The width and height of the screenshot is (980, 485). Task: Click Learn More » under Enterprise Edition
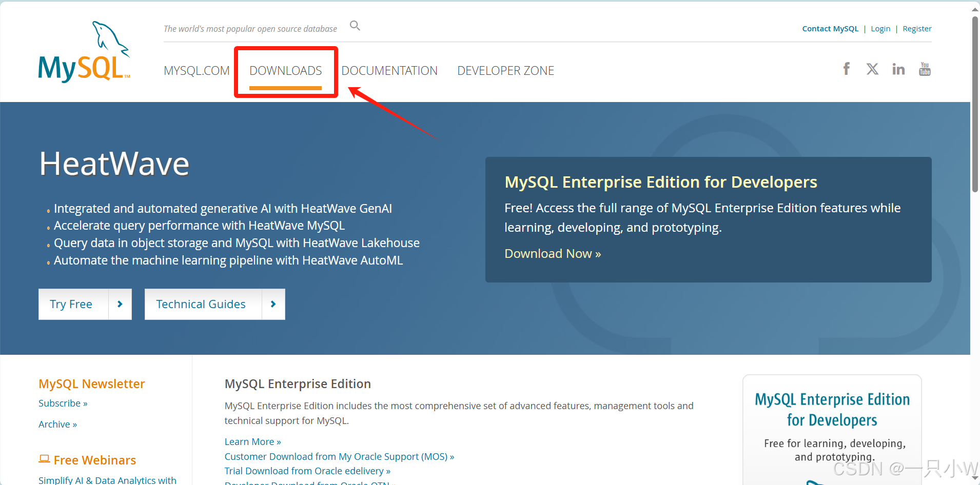252,442
